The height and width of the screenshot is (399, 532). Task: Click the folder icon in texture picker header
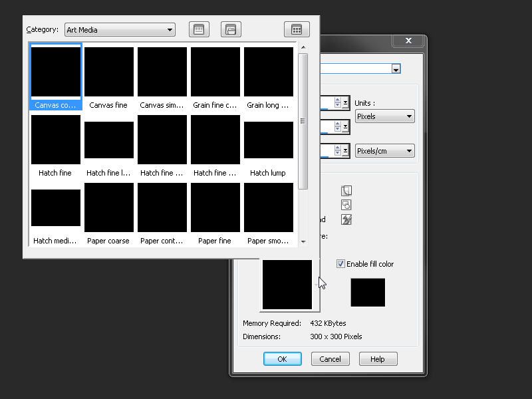[231, 29]
